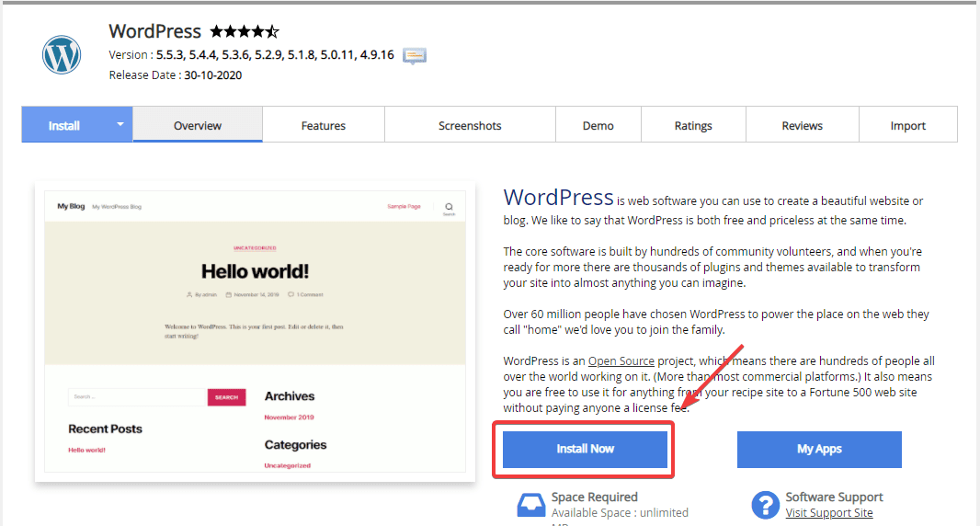The width and height of the screenshot is (980, 526).
Task: Click the Hello world blog preview thumbnail
Action: 255,336
